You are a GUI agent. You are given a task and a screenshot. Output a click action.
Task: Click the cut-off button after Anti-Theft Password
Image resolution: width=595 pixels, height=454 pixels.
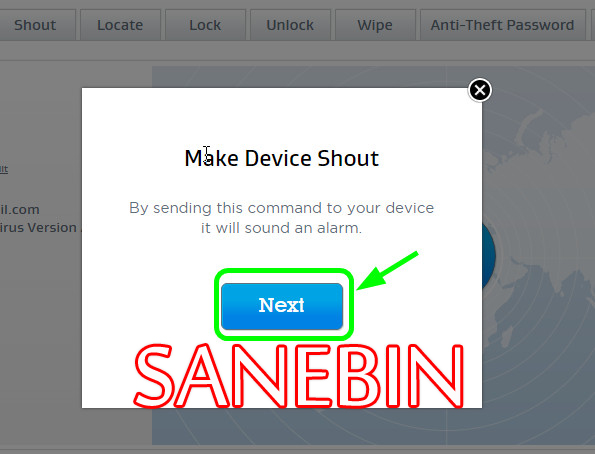pyautogui.click(x=593, y=25)
